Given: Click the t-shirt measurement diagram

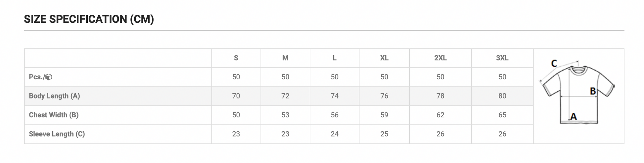Looking at the screenshot, I should pos(578,94).
